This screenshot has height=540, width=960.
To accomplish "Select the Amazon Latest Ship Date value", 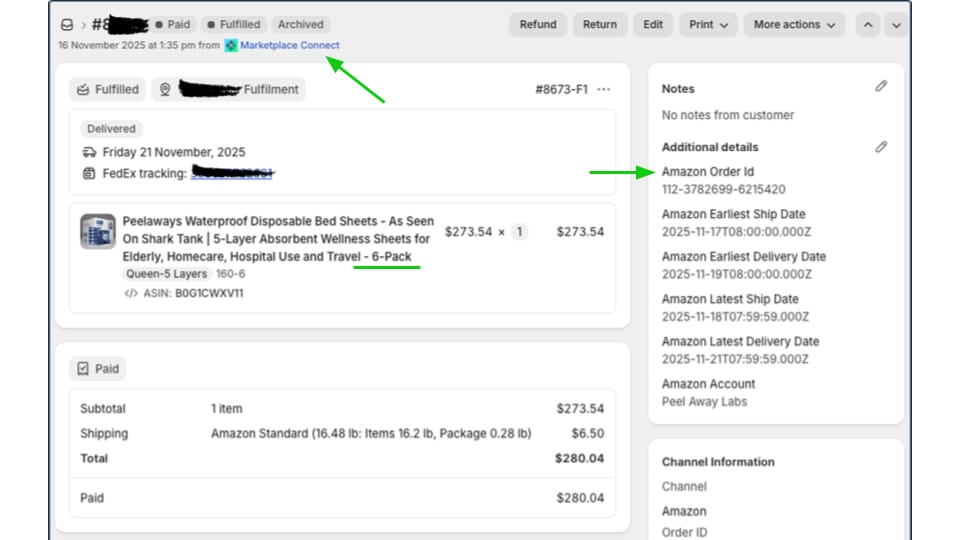I will click(x=735, y=317).
